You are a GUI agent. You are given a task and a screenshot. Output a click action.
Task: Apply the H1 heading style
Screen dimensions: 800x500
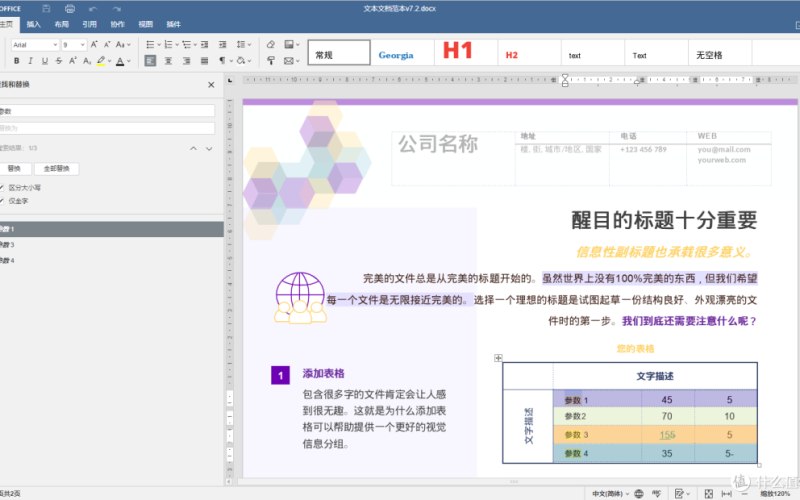click(x=465, y=53)
